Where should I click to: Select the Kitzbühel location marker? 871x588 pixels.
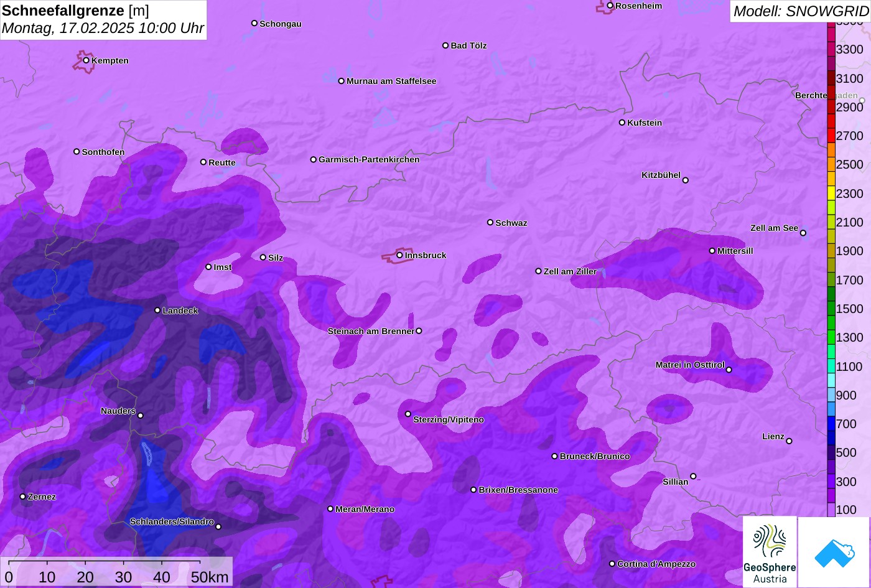click(685, 180)
